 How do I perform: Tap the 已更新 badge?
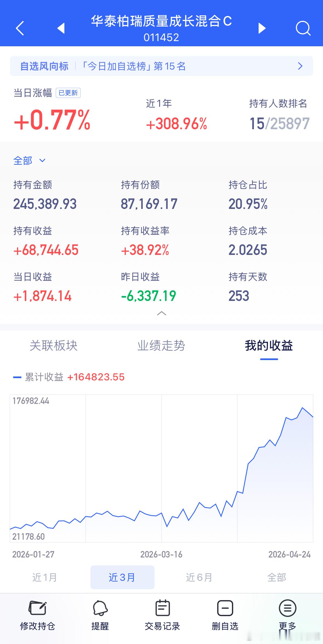pyautogui.click(x=68, y=93)
